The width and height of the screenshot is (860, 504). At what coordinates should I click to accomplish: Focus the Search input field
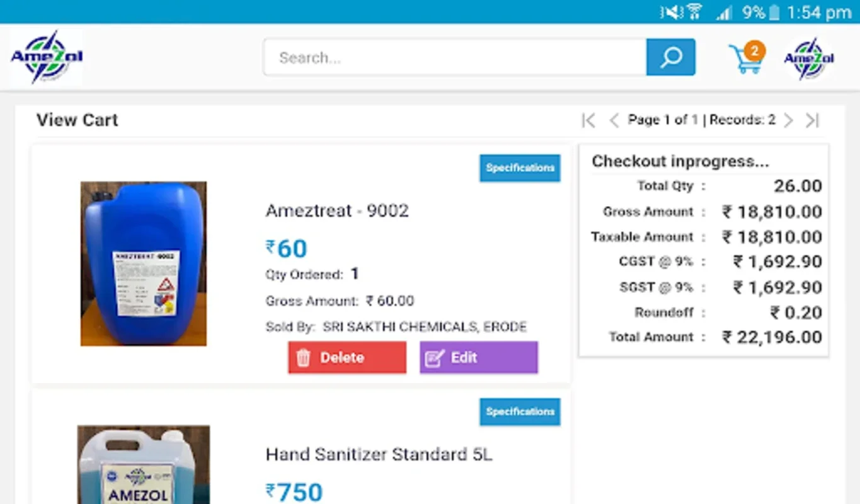tap(455, 57)
